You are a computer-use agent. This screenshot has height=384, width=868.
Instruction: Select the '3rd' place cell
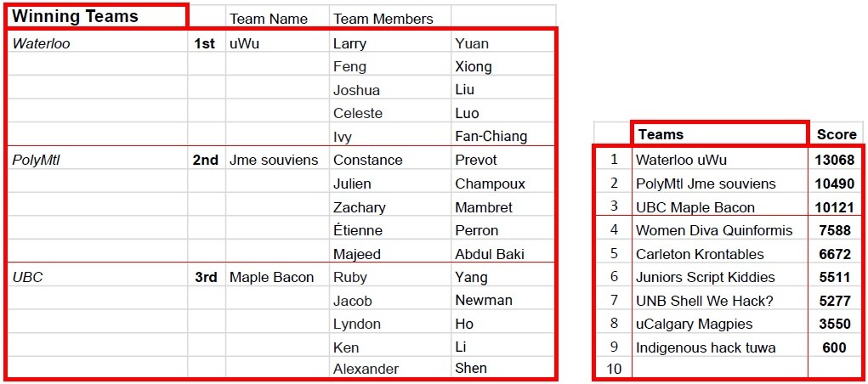206,277
